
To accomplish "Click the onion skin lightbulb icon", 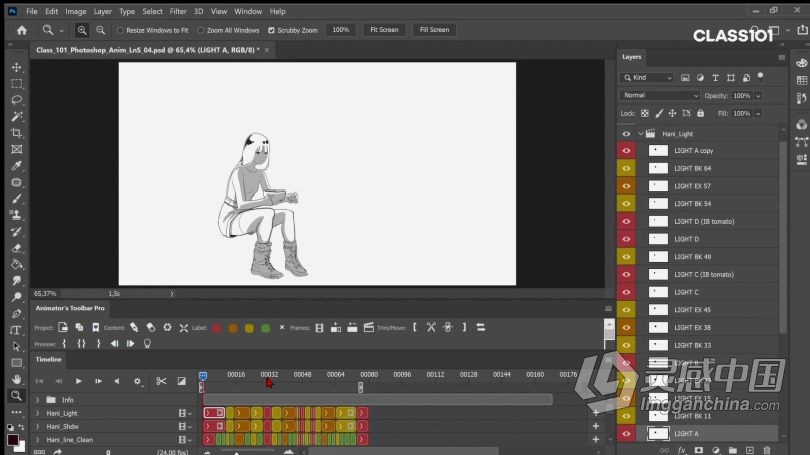I will [147, 343].
